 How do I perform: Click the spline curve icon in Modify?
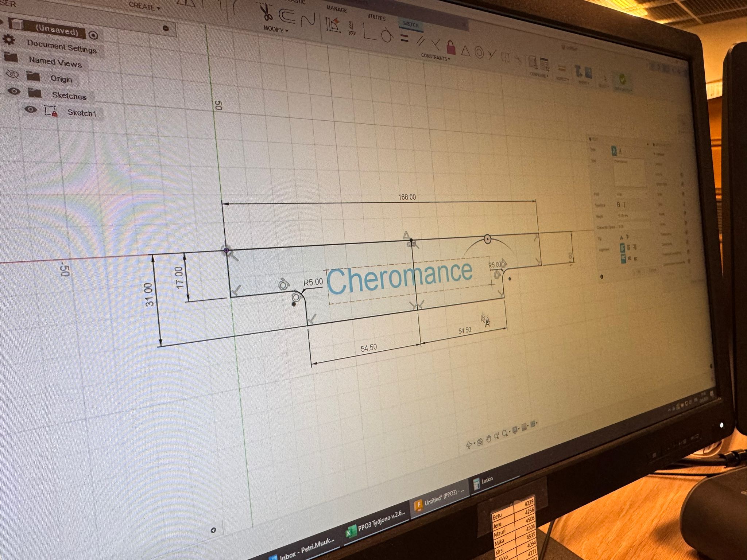(x=308, y=20)
